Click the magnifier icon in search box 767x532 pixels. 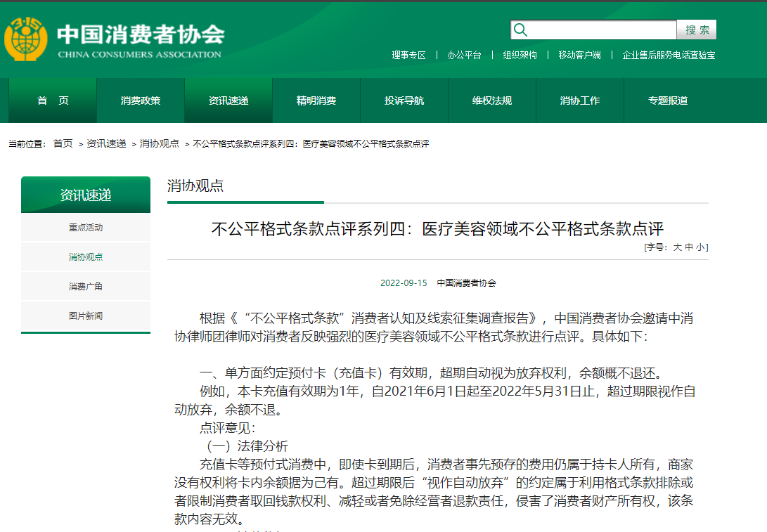pyautogui.click(x=520, y=30)
